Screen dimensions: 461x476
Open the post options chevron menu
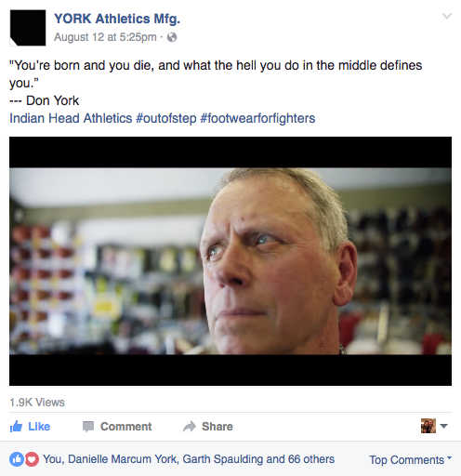coord(447,16)
